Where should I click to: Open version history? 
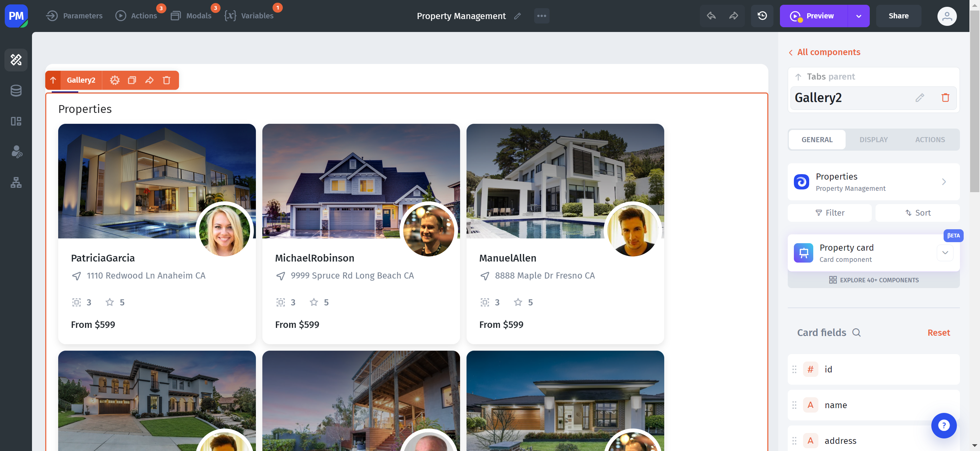(x=762, y=16)
